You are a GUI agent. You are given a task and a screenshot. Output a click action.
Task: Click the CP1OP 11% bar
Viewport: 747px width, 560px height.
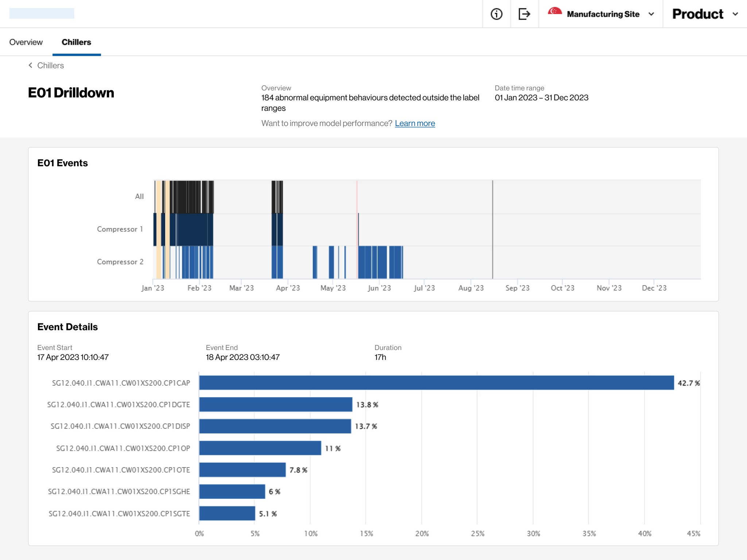pos(260,448)
